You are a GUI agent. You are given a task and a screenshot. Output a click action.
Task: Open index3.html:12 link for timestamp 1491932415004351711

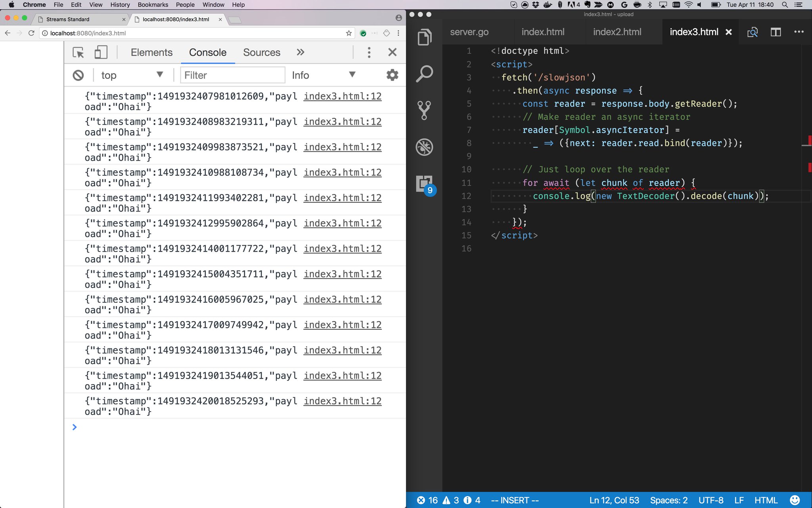pyautogui.click(x=343, y=274)
